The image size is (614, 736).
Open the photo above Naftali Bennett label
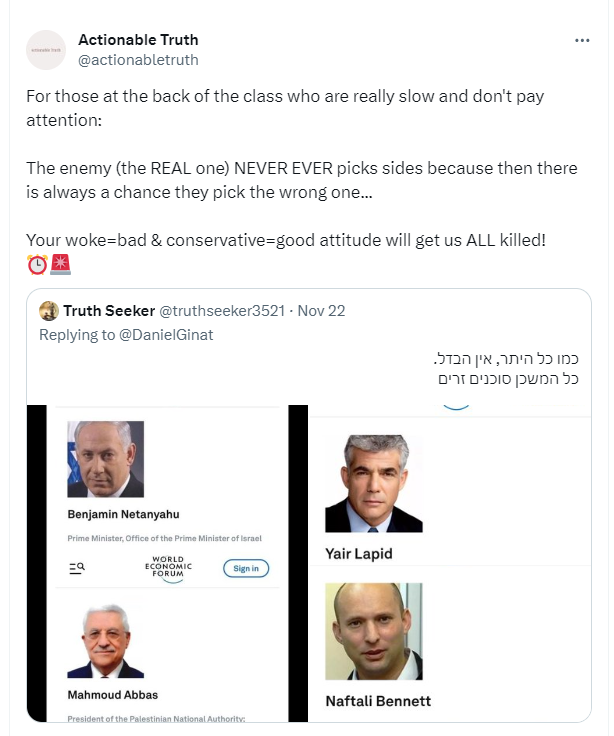click(x=373, y=631)
